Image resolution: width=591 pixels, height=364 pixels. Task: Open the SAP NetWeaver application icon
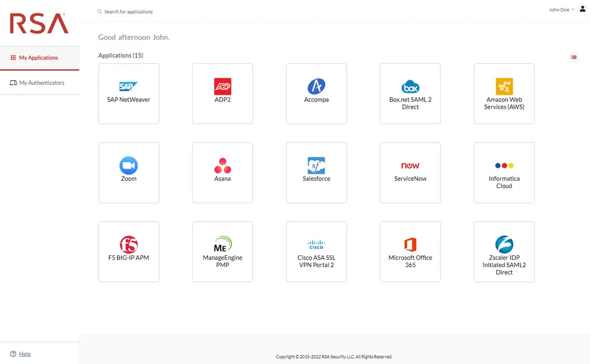coord(128,86)
